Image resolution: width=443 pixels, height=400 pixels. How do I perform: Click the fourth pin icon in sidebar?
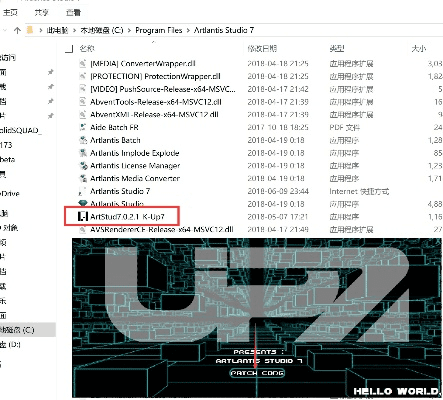click(51, 116)
